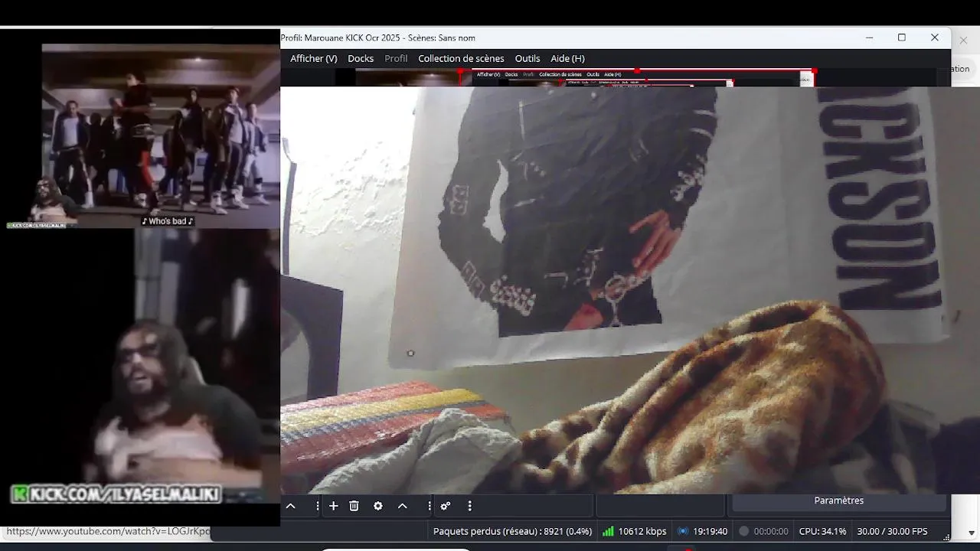Open source properties with the single gear icon
The width and height of the screenshot is (980, 551).
click(377, 506)
